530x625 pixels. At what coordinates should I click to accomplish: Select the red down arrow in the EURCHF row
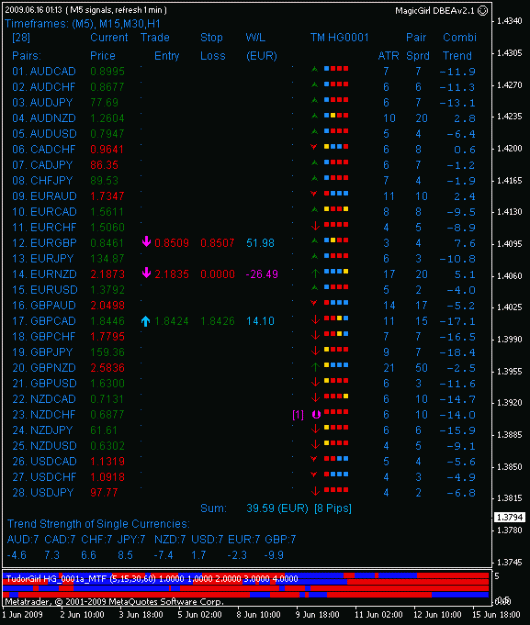pyautogui.click(x=315, y=226)
